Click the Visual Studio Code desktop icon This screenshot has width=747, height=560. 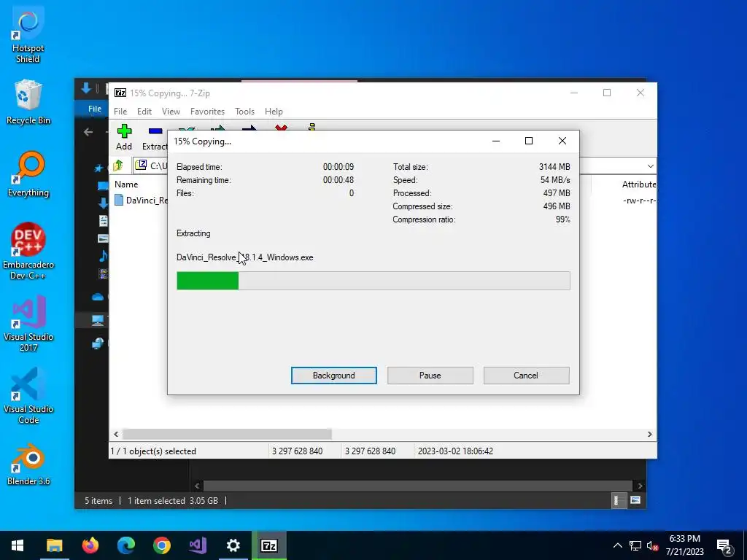coord(28,396)
